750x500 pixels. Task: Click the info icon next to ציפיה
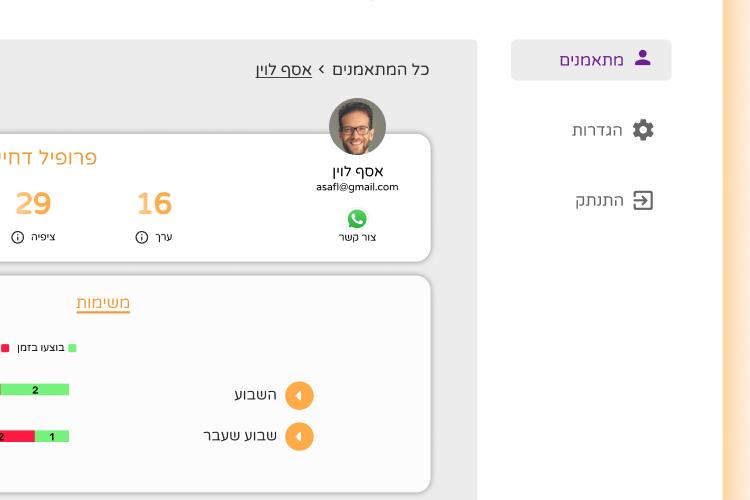(18, 237)
